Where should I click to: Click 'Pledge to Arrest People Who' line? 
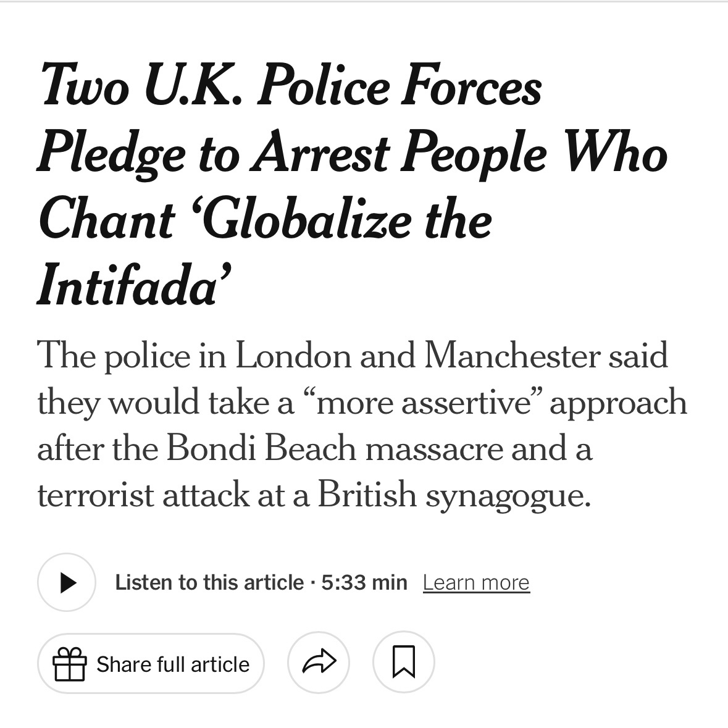coord(352,153)
